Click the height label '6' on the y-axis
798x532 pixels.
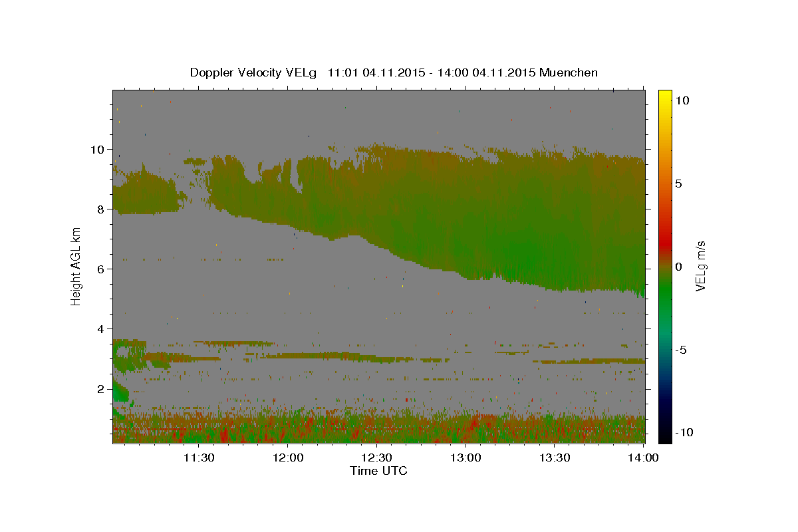(100, 269)
